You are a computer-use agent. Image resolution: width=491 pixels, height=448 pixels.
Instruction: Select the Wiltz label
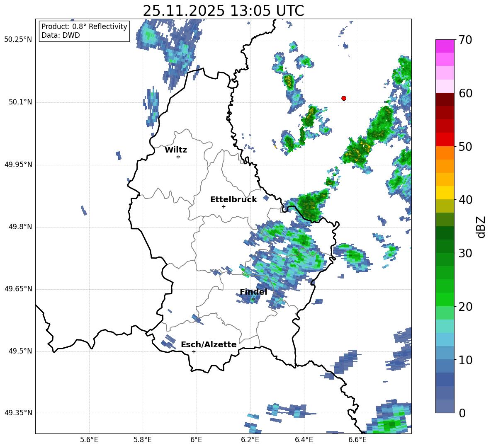coord(176,150)
